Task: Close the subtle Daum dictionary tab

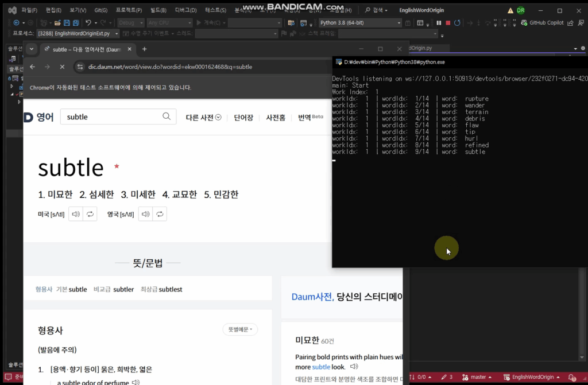Action: [x=129, y=49]
